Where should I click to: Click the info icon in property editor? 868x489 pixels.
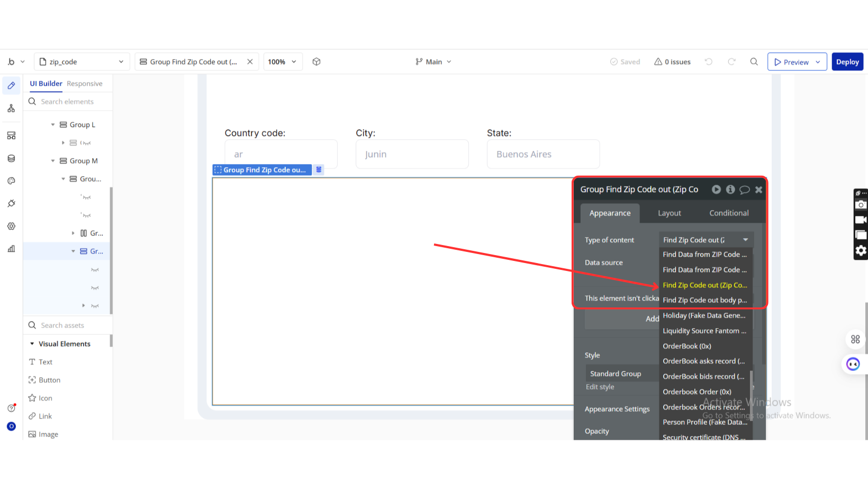[730, 189]
